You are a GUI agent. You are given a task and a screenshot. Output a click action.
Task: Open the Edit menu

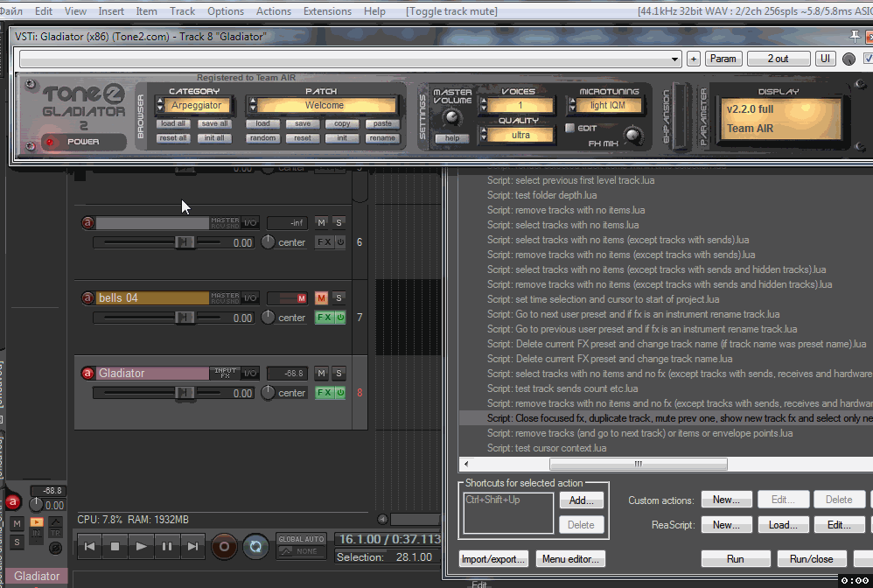click(44, 11)
